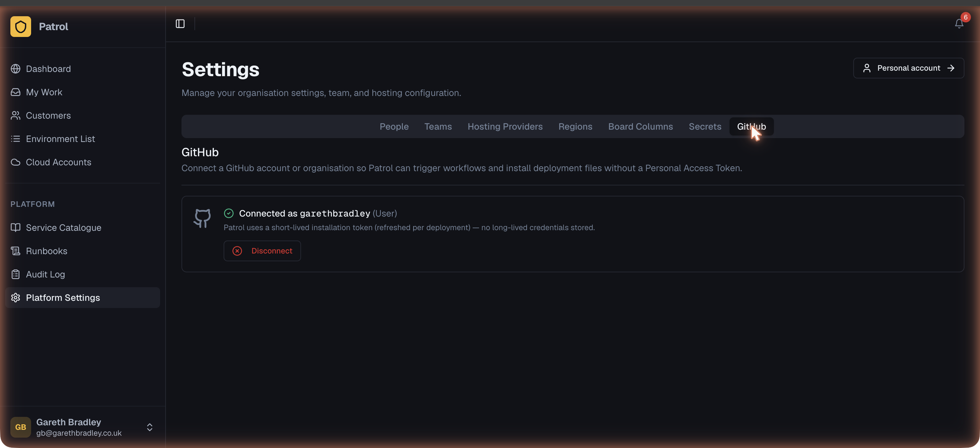Click the arrow on Personal account button
980x448 pixels.
click(951, 68)
